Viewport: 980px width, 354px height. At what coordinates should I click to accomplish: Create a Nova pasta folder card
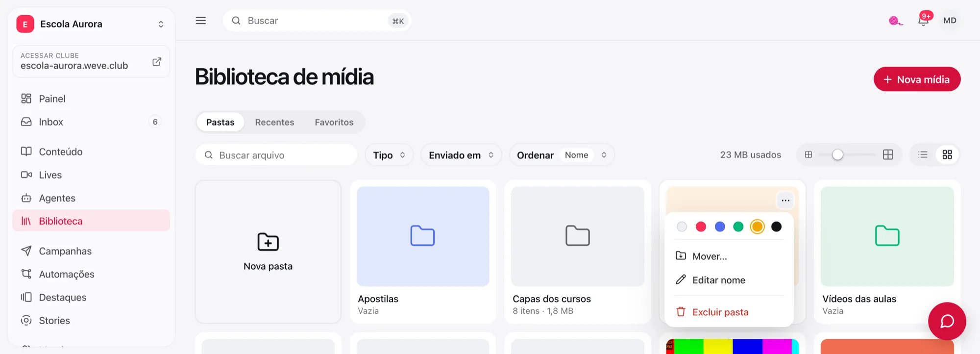pyautogui.click(x=268, y=252)
